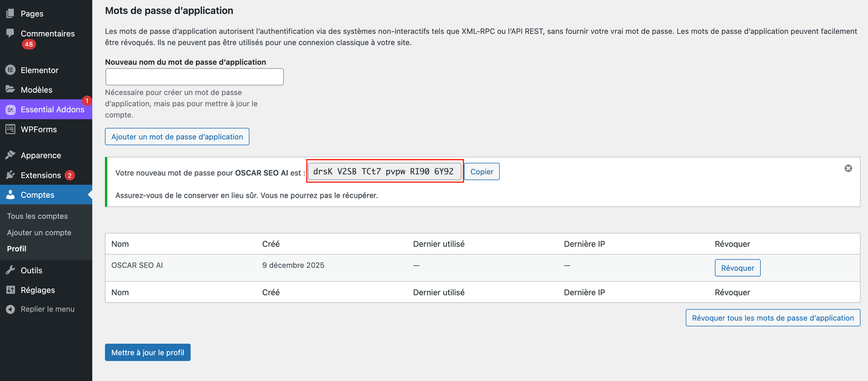Click the Outils wrench icon

click(x=10, y=270)
